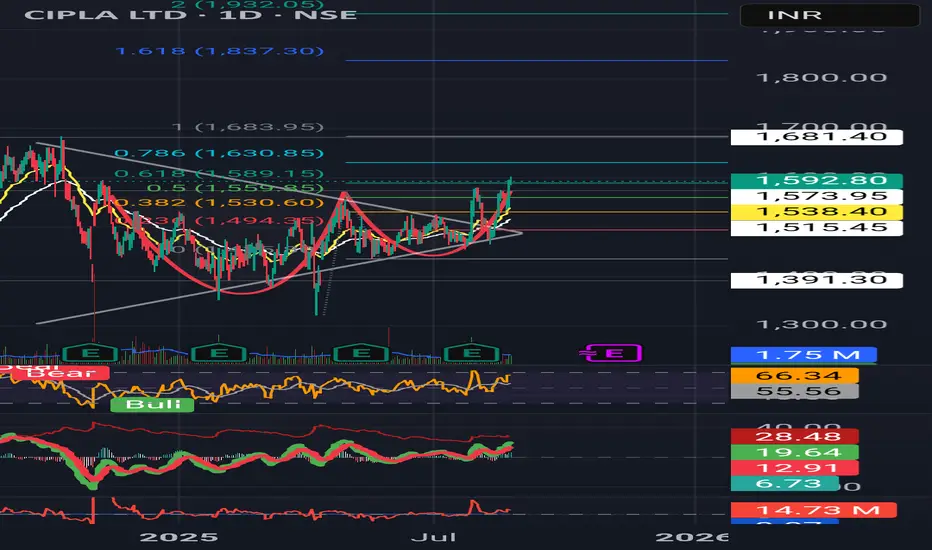Click the red 14.73 M indicator value
The width and height of the screenshot is (932, 550).
[x=813, y=510]
